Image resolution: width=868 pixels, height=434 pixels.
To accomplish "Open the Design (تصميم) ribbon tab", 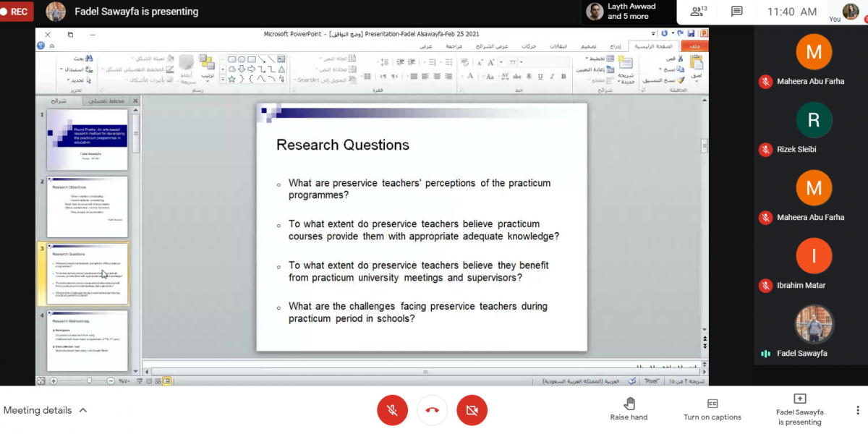I will click(x=589, y=46).
